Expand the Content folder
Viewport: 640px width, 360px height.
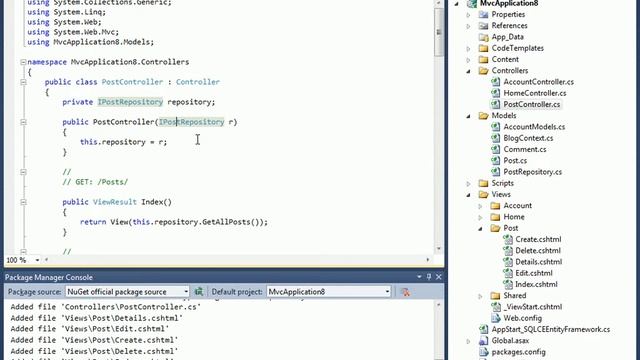[x=469, y=60]
